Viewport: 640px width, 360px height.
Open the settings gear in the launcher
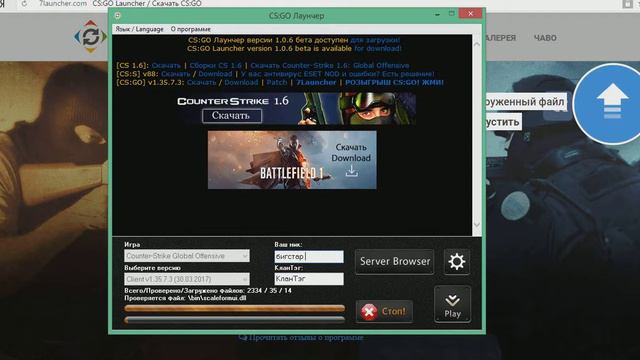(x=456, y=261)
